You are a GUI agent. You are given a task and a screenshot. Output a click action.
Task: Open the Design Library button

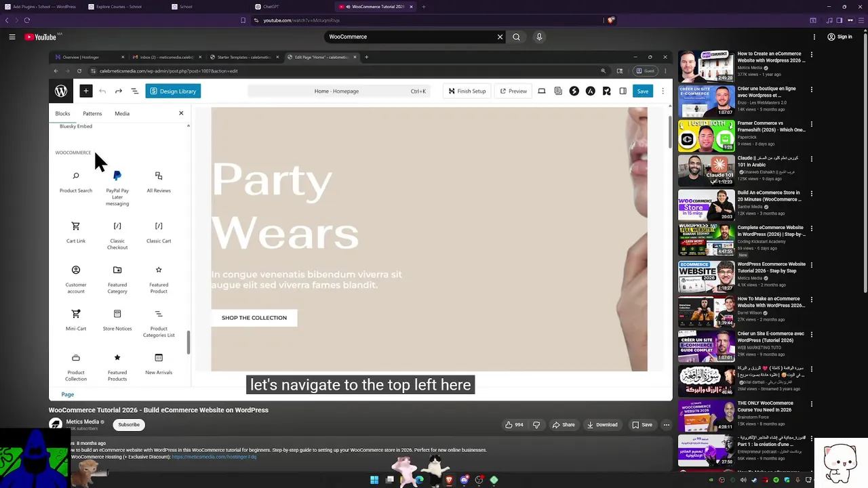click(173, 91)
